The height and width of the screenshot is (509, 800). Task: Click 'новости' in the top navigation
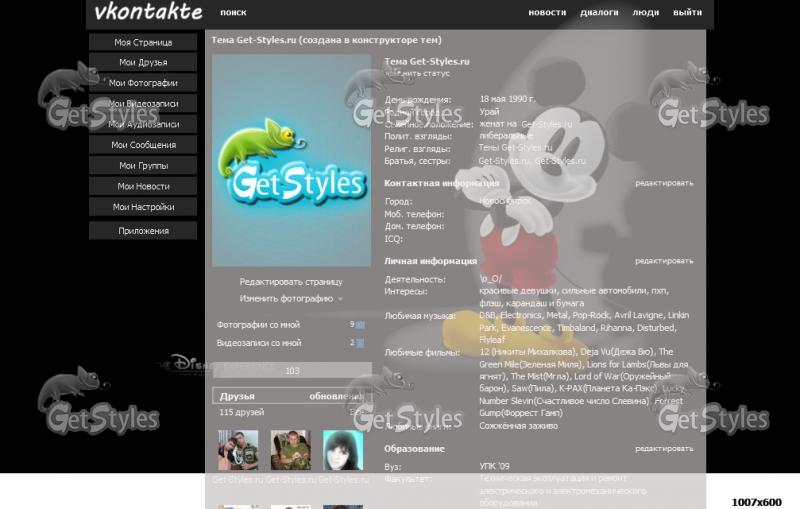click(547, 13)
